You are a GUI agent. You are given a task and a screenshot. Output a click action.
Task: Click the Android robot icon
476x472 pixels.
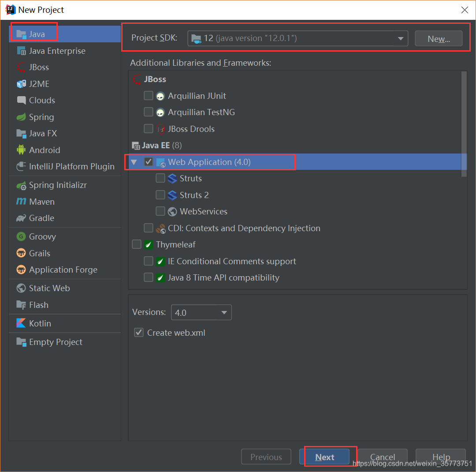point(21,150)
